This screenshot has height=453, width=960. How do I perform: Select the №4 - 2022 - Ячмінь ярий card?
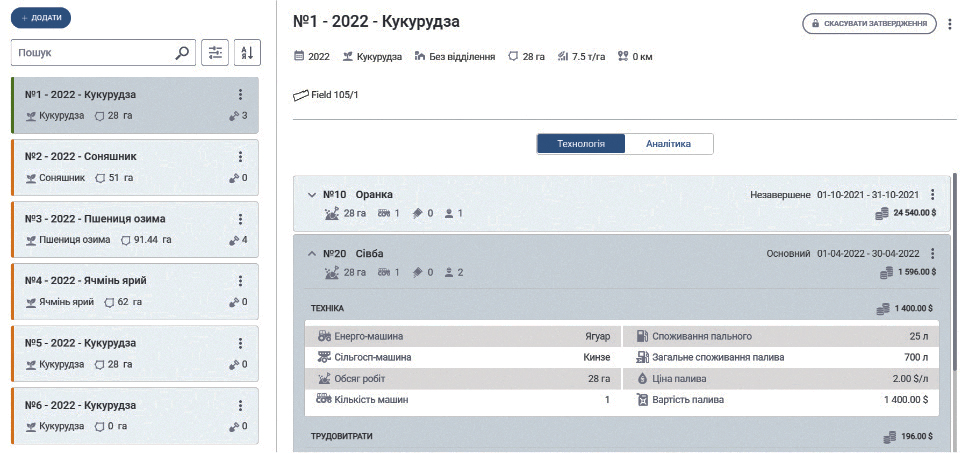pyautogui.click(x=135, y=291)
